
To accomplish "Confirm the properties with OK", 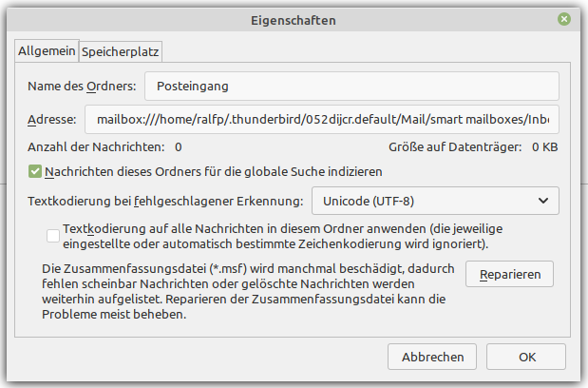I will click(528, 358).
